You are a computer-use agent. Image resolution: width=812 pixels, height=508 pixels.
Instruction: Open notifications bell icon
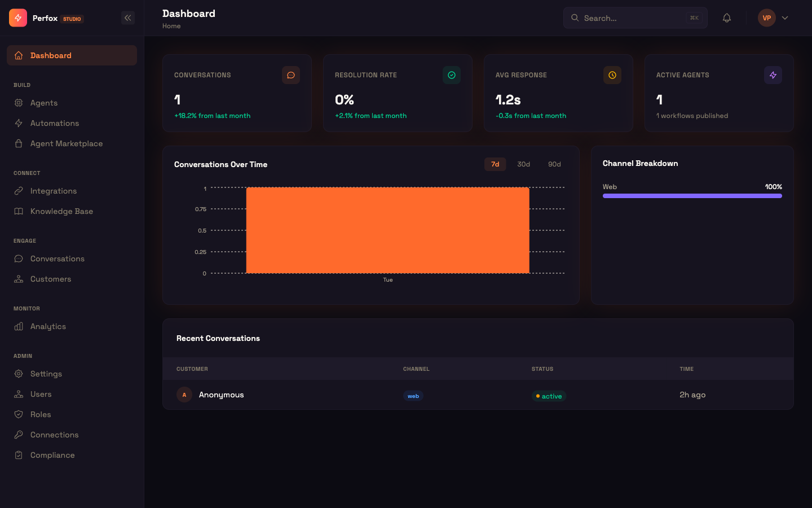coord(727,18)
